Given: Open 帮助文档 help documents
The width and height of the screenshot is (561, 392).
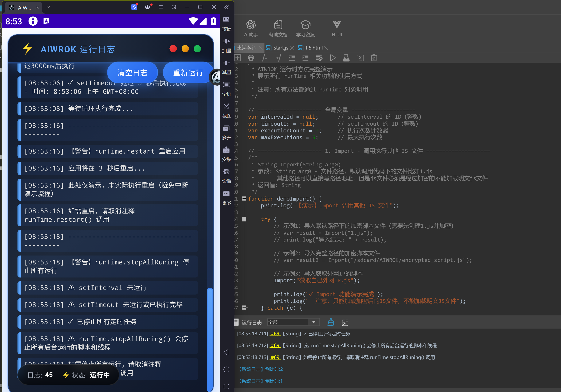Looking at the screenshot, I should tap(278, 28).
